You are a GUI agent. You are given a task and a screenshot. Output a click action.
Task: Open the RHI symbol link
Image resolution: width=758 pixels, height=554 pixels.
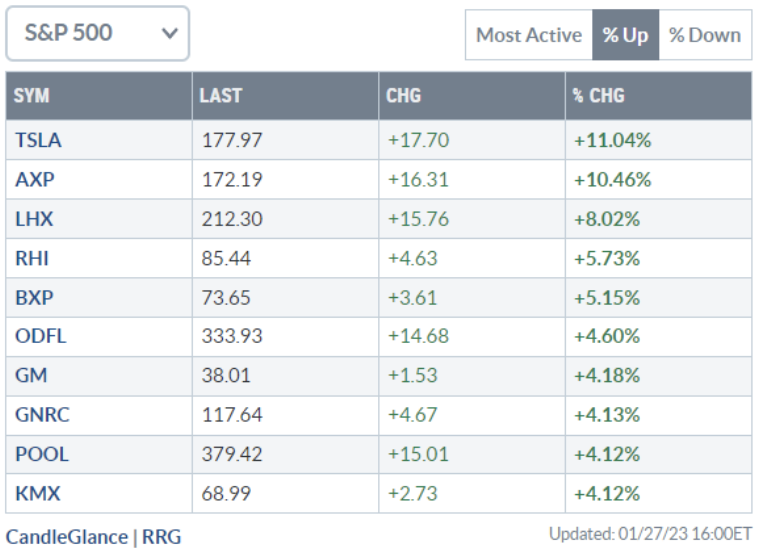[31, 258]
